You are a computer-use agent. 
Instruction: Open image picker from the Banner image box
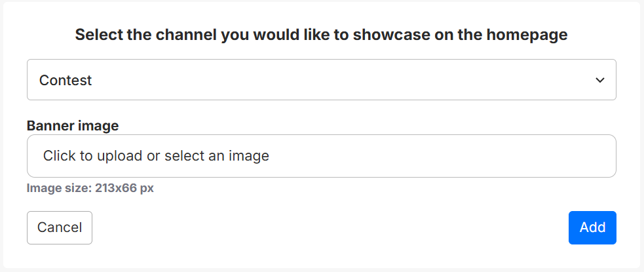tap(321, 156)
